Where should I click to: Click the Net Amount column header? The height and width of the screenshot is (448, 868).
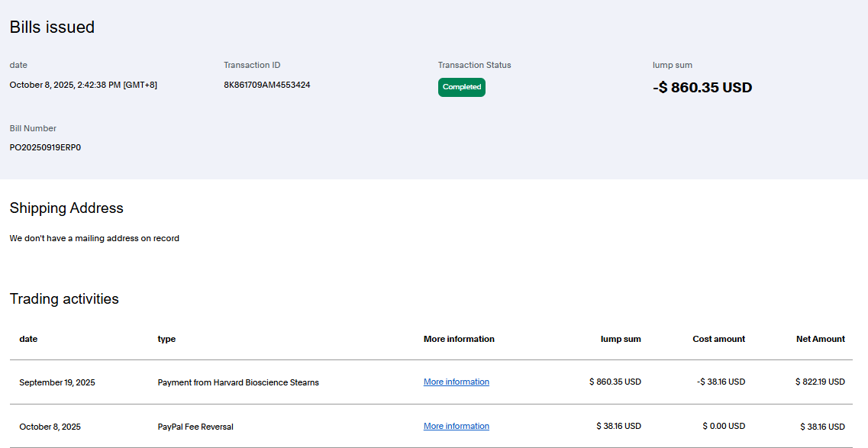pos(820,339)
